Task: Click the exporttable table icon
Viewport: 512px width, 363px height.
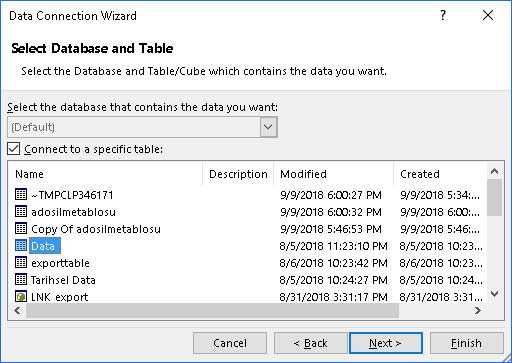Action: point(21,262)
